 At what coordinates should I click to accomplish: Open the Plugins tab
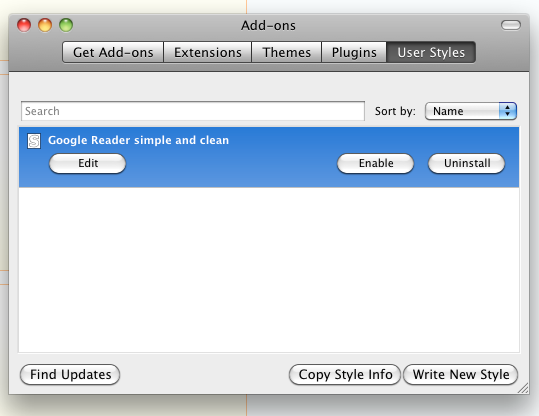(x=354, y=52)
